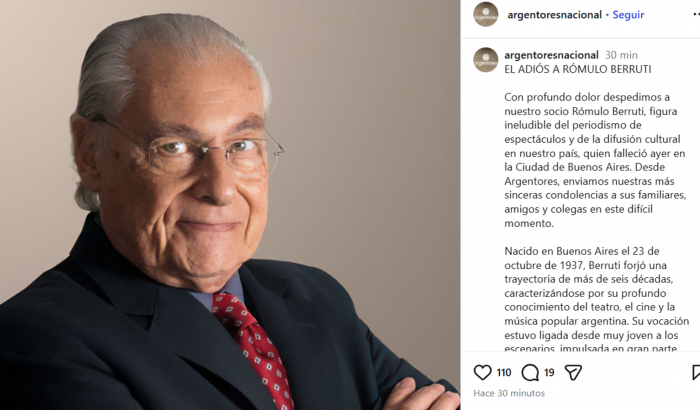Click the paragraph starting Nacido en Buenos Aires
700x410 pixels.
596,299
